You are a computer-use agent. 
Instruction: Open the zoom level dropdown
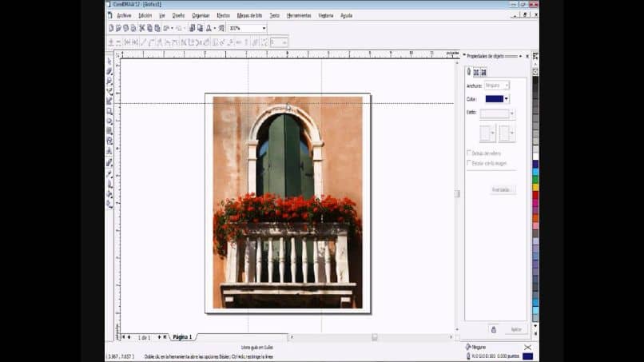tap(264, 28)
